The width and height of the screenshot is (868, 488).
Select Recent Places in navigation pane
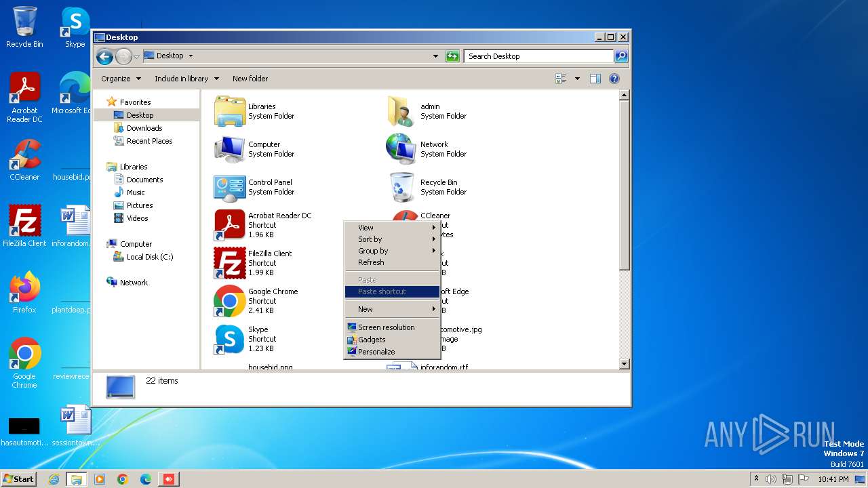pos(149,141)
